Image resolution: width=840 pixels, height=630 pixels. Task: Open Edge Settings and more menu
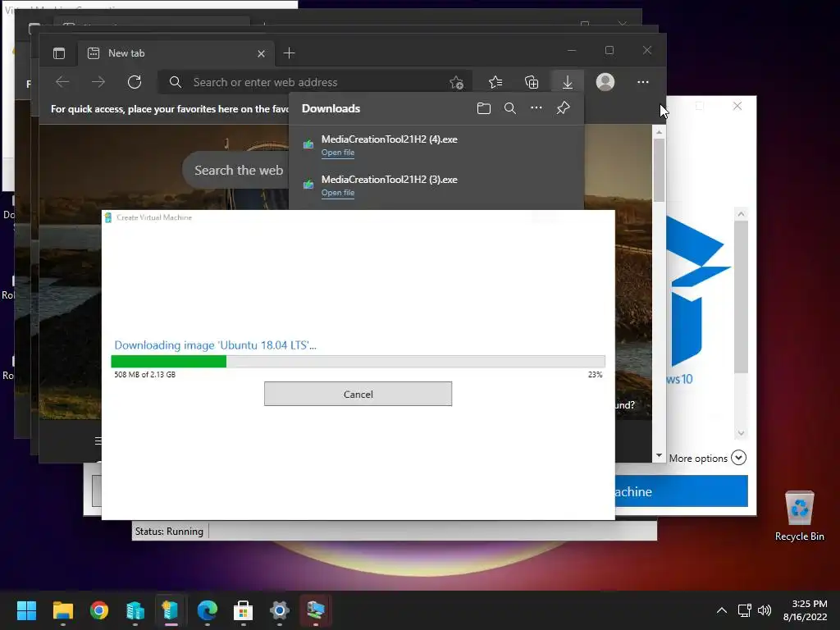[643, 82]
